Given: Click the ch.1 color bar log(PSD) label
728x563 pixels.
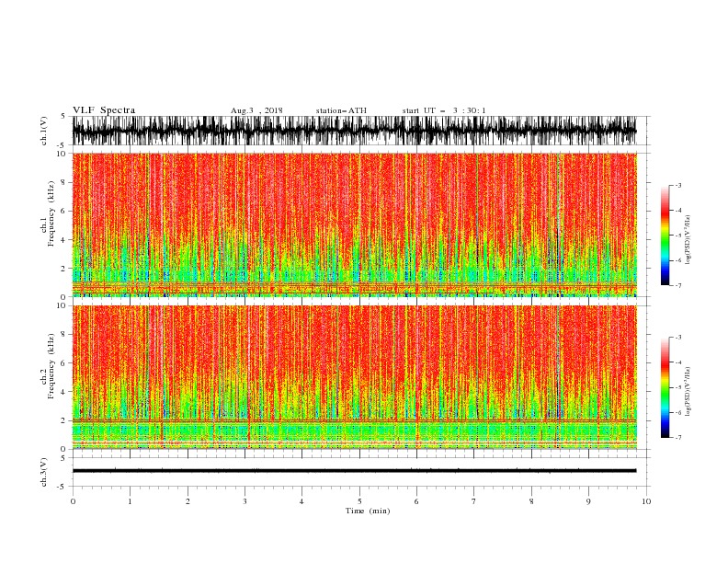Looking at the screenshot, I should click(x=688, y=240).
